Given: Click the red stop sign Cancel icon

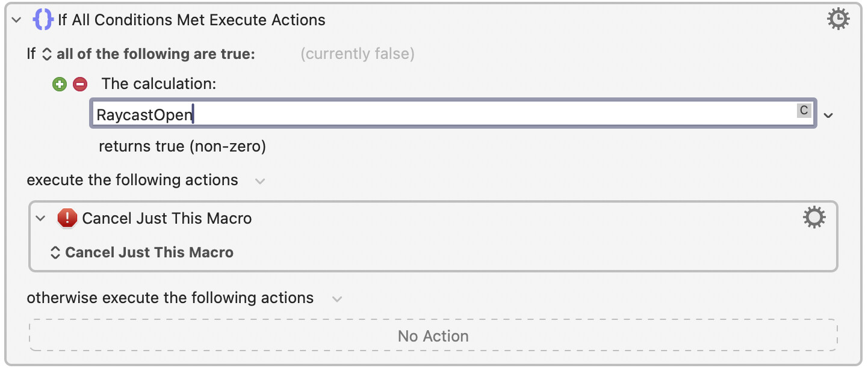Looking at the screenshot, I should [67, 218].
